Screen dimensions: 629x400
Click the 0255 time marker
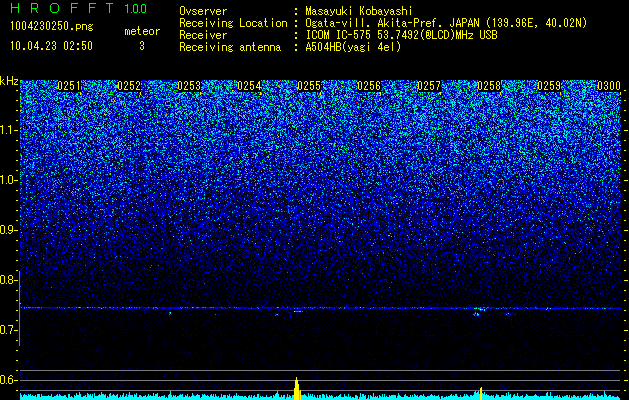coord(309,86)
